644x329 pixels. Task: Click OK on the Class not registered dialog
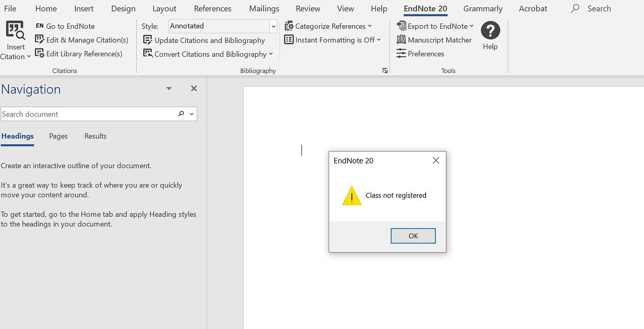tap(413, 236)
